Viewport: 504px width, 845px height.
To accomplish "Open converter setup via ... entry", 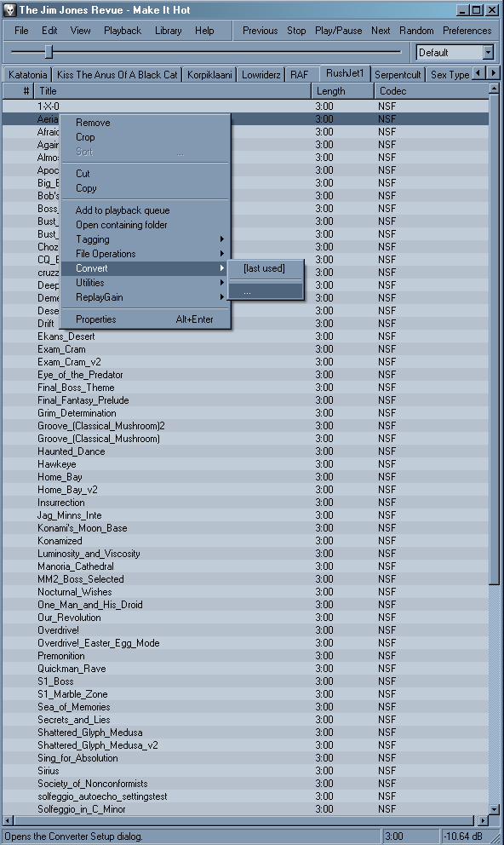I will pos(266,291).
